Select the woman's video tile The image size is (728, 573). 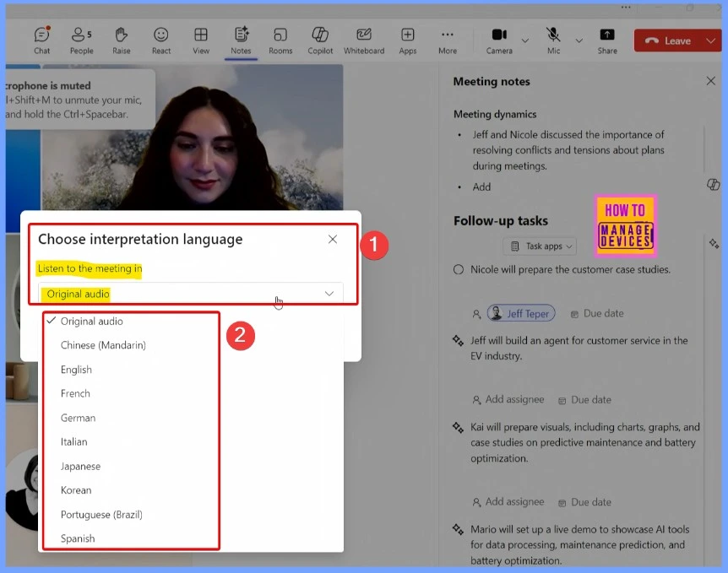[x=193, y=137]
